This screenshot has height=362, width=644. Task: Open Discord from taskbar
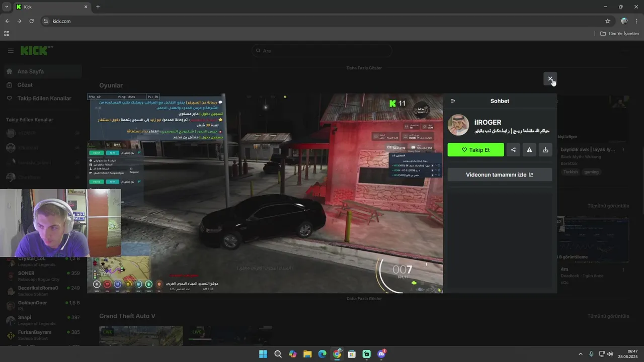coord(381,354)
